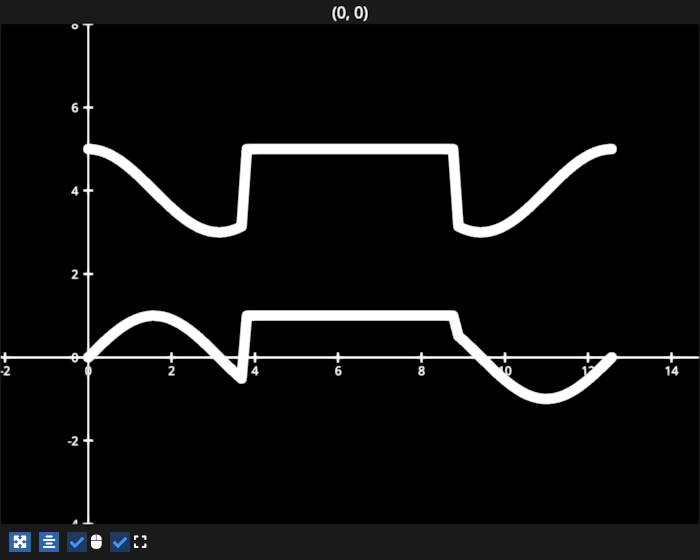Click the y-axis label 6
The height and width of the screenshot is (560, 700).
point(75,108)
